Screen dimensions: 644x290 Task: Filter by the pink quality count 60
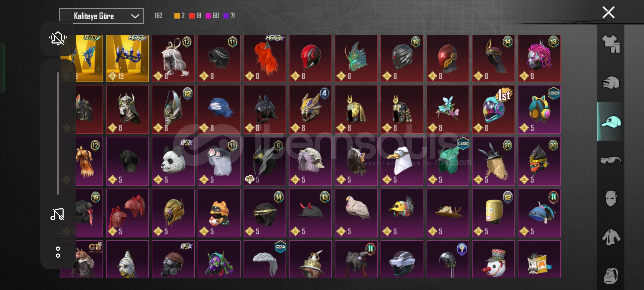tap(212, 16)
